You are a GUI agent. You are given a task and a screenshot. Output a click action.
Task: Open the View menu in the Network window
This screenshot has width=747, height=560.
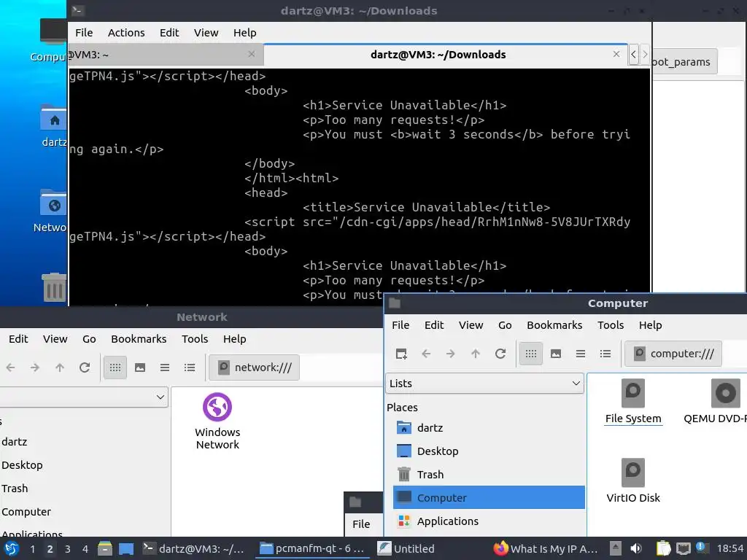click(55, 339)
